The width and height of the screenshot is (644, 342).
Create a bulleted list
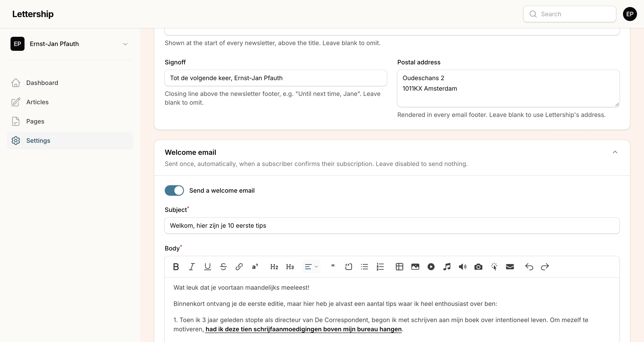click(364, 266)
